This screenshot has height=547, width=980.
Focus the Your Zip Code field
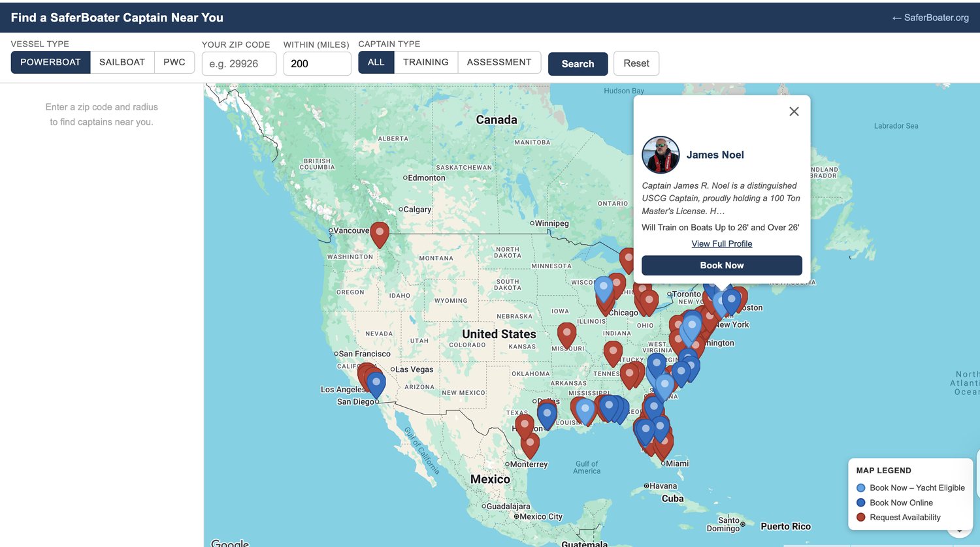point(239,63)
